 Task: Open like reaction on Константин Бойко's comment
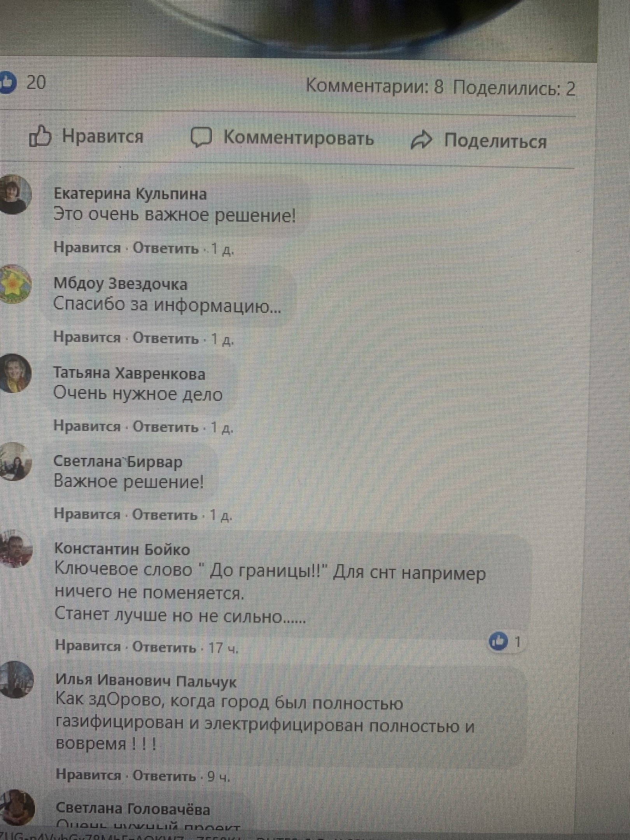(x=499, y=641)
